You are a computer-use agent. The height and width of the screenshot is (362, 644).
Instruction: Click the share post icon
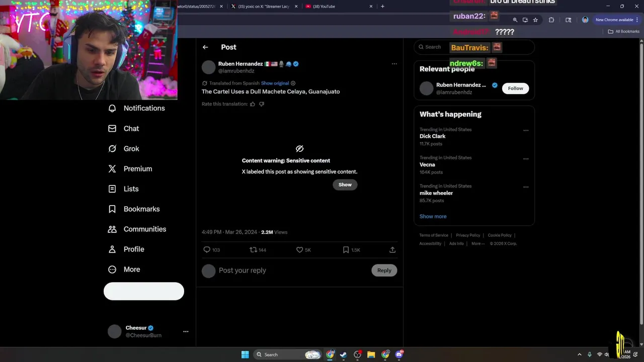pyautogui.click(x=392, y=250)
